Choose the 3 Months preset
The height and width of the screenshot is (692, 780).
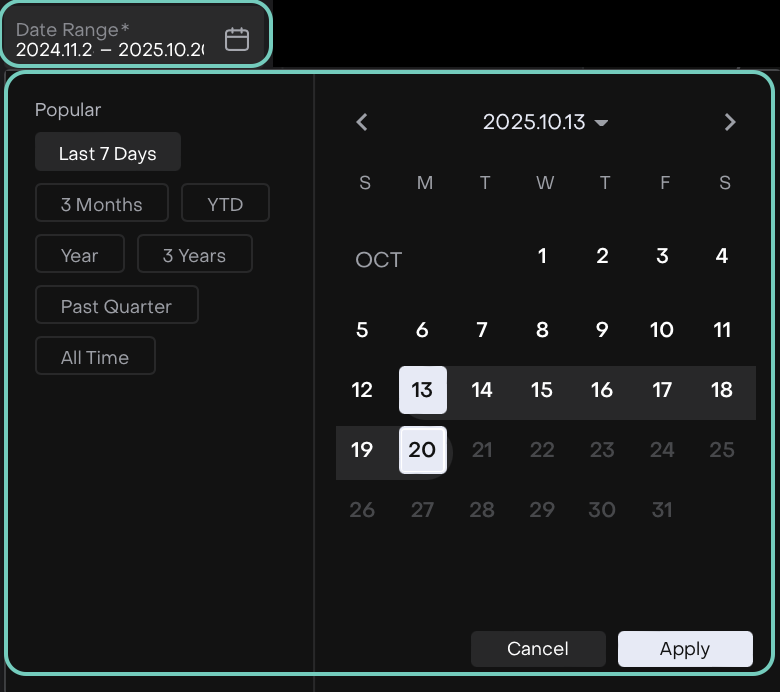click(102, 204)
